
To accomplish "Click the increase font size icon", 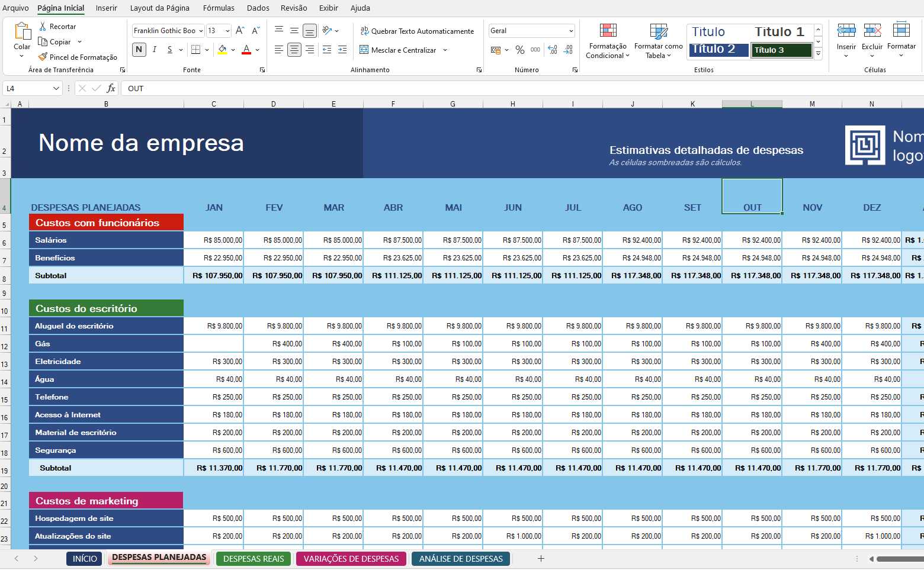I will (x=240, y=31).
